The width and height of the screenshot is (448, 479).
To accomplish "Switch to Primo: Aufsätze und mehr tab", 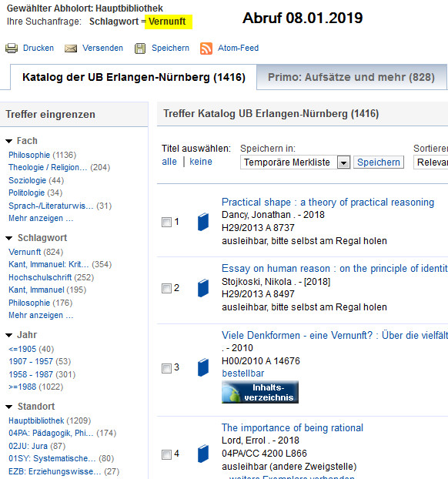I will pyautogui.click(x=352, y=77).
